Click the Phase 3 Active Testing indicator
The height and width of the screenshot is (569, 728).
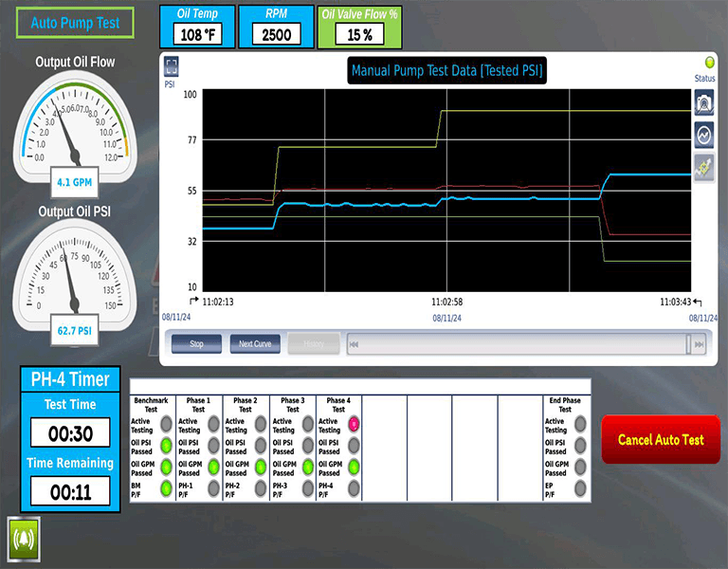(x=308, y=424)
